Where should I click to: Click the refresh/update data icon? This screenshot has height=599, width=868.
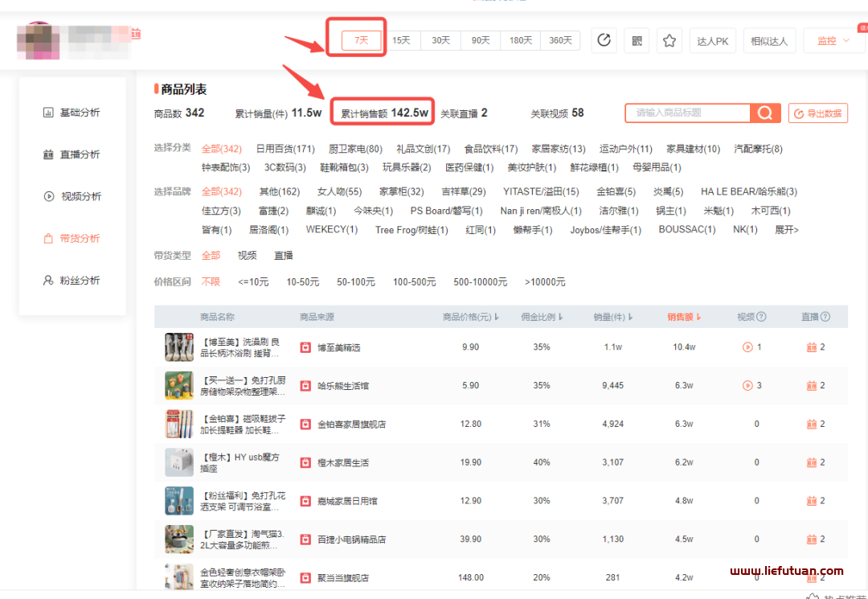click(x=604, y=40)
